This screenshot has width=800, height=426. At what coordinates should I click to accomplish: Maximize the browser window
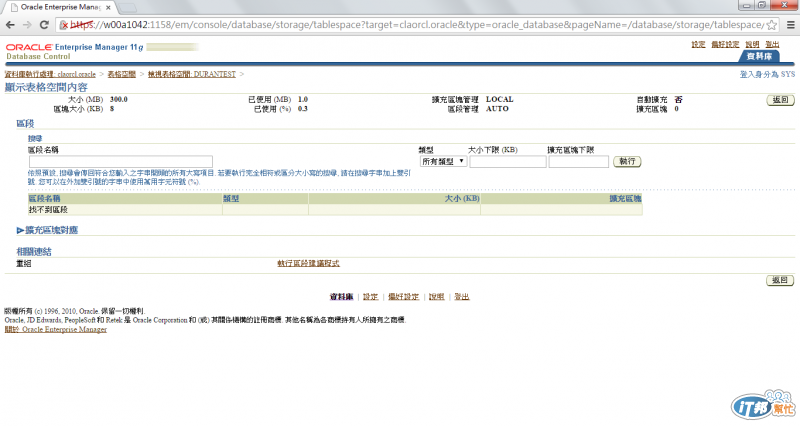click(x=762, y=6)
